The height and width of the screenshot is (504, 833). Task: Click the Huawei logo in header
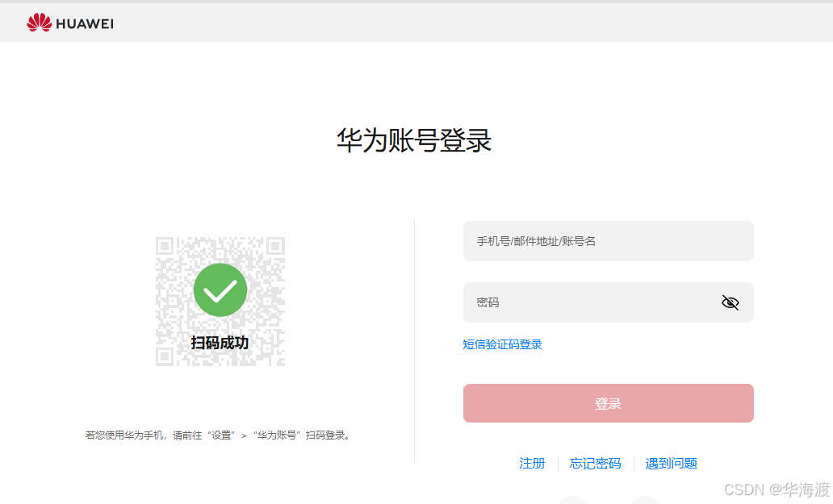click(x=70, y=23)
